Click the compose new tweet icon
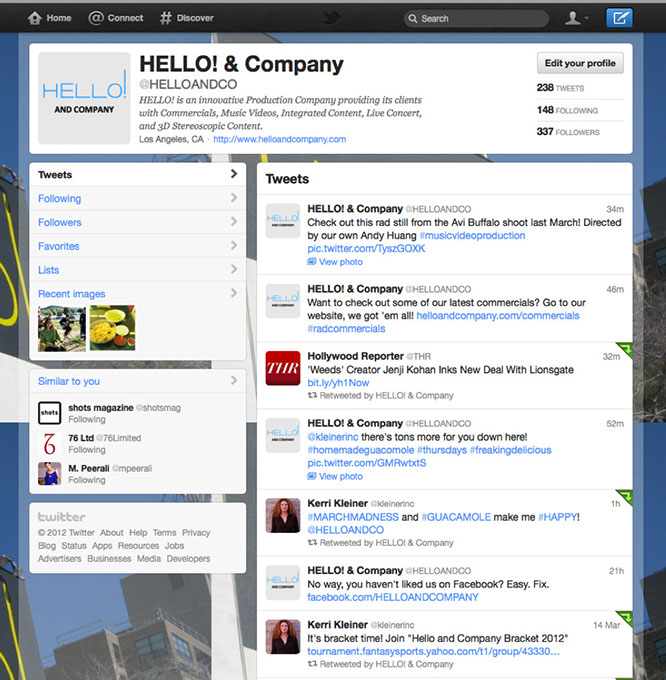The height and width of the screenshot is (680, 666). [x=620, y=17]
